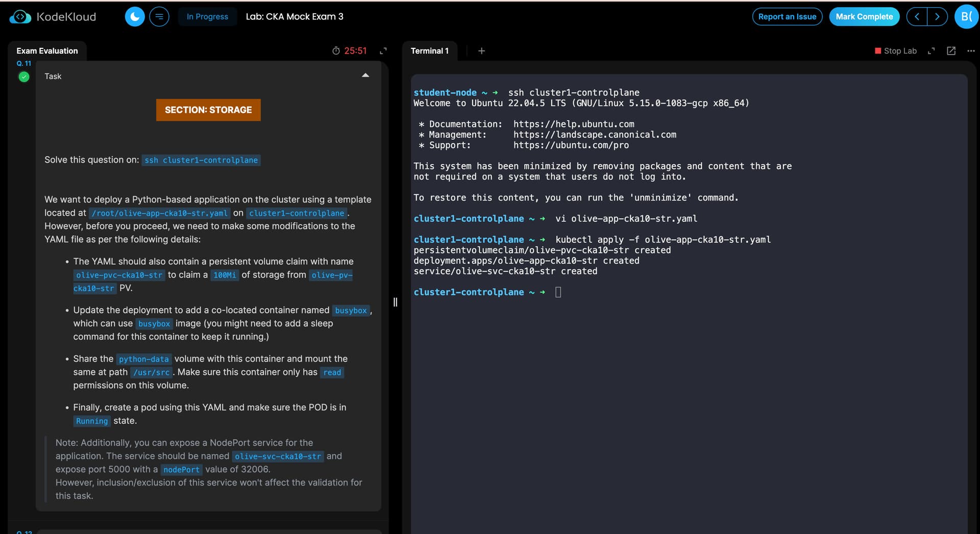This screenshot has height=534, width=980.
Task: Stop the running lab
Action: click(896, 51)
